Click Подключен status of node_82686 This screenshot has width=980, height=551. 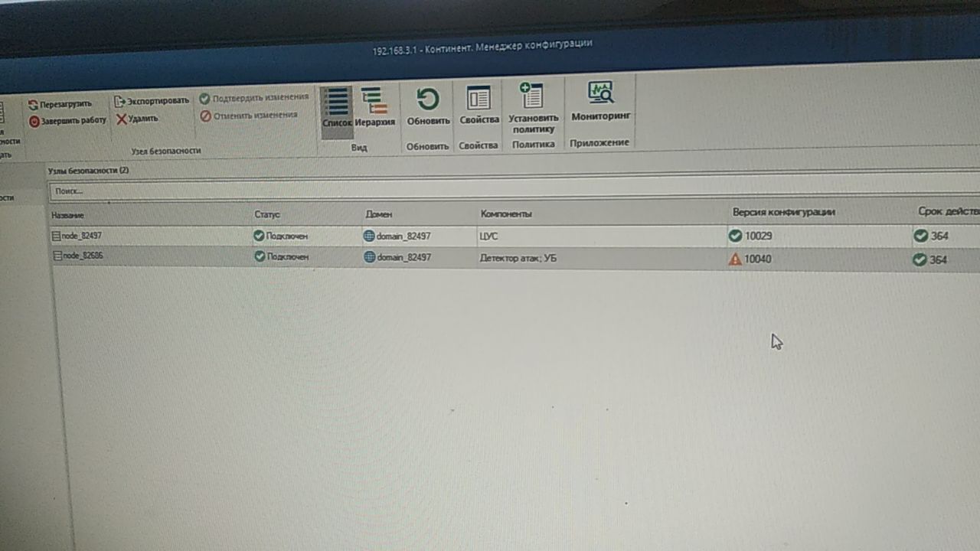point(281,256)
